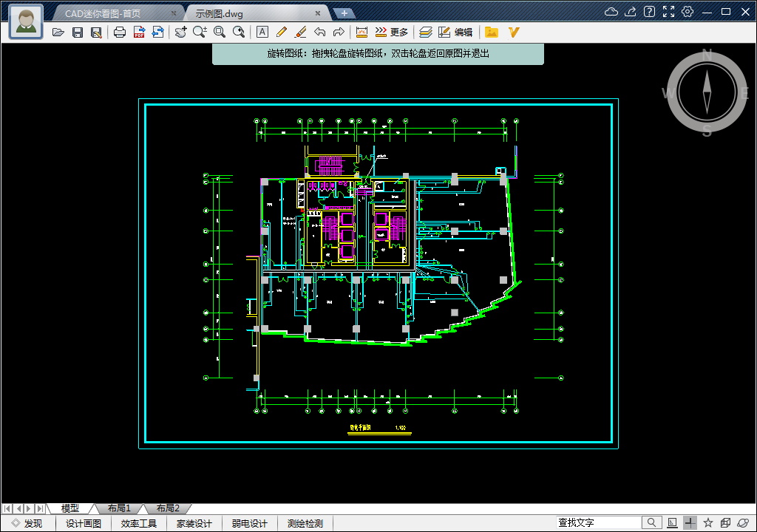The height and width of the screenshot is (532, 757).
Task: Toggle the crosshair cursor button in status bar
Action: 690,523
